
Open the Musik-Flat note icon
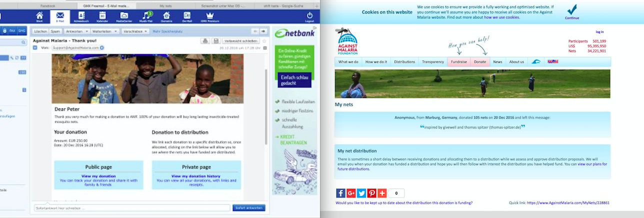click(x=145, y=16)
